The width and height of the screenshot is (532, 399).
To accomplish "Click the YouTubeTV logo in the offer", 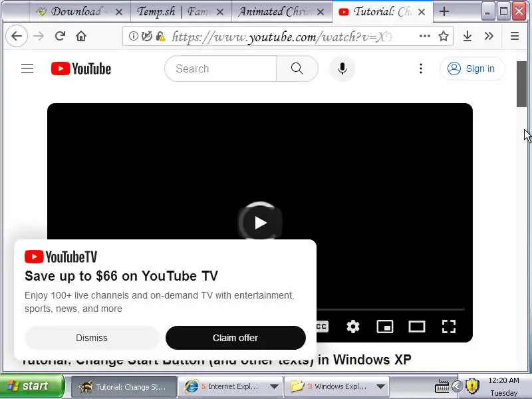I will (x=61, y=257).
